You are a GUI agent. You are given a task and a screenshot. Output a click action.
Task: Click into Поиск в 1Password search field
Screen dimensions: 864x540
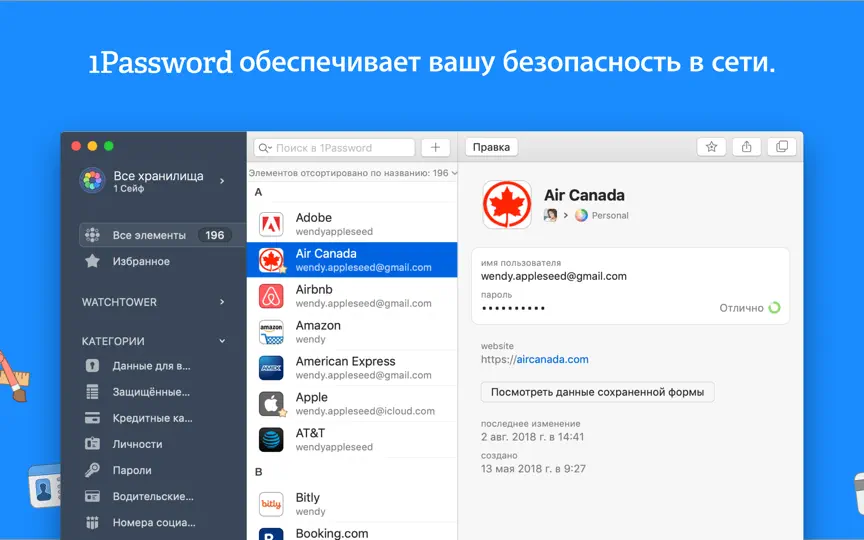334,148
